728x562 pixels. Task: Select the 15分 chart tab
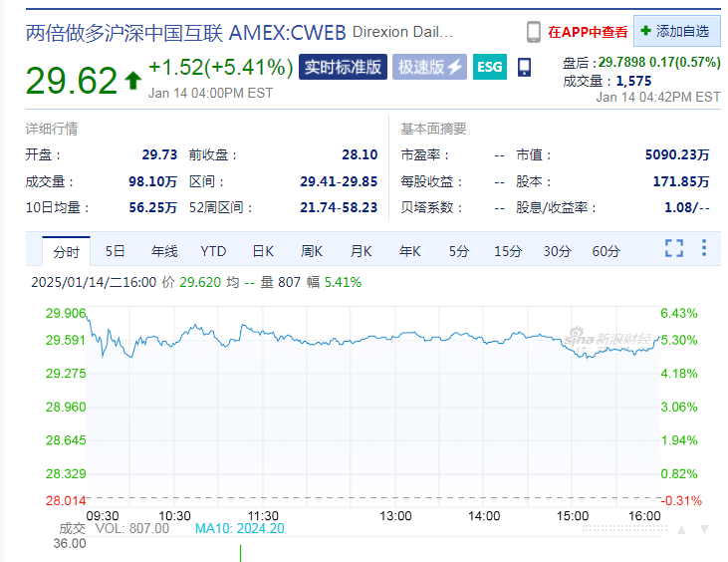(508, 251)
